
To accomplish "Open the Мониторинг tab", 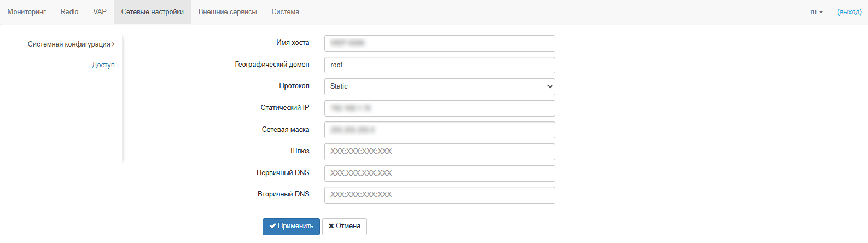I will (x=26, y=12).
